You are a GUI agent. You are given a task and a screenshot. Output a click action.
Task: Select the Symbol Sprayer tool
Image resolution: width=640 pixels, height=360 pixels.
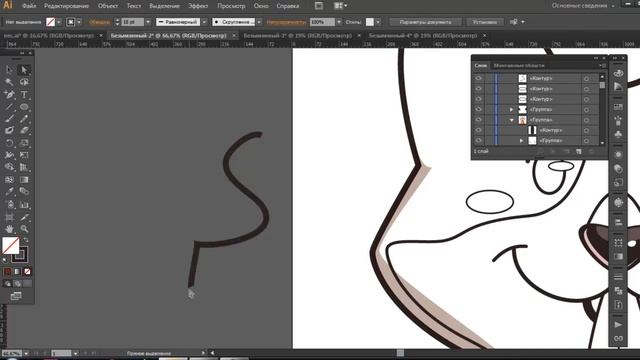pos(9,204)
